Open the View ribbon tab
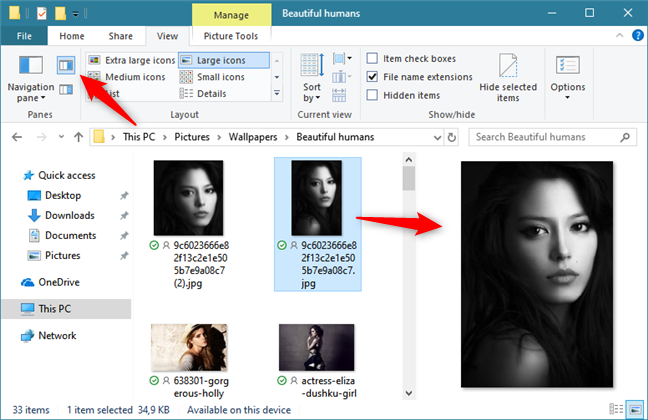 167,36
